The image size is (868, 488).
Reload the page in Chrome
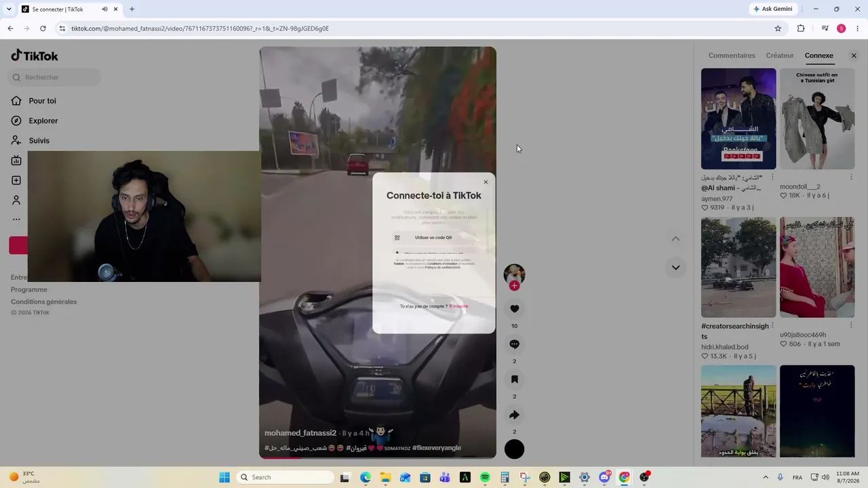tap(43, 28)
